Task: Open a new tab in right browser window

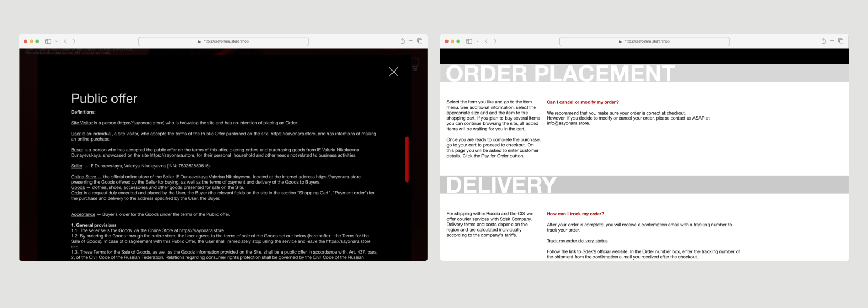Action: tap(832, 41)
